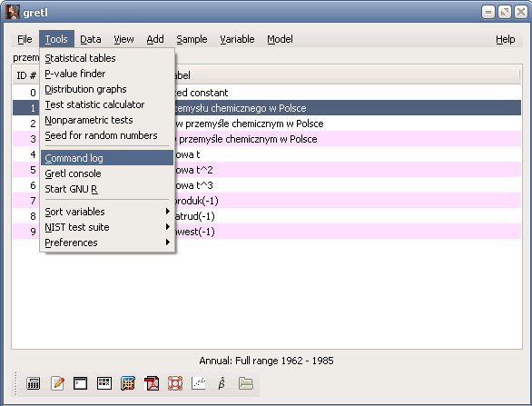
Task: Select the row ending 'west(-1)'
Action: click(267, 232)
